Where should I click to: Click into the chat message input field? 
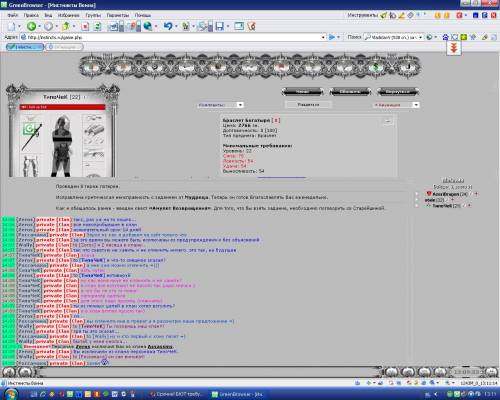(x=210, y=371)
